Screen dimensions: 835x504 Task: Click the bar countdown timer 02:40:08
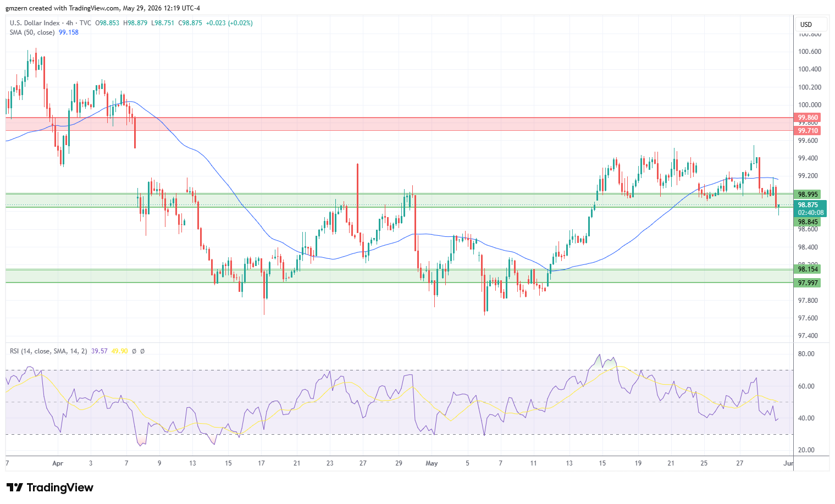(811, 213)
